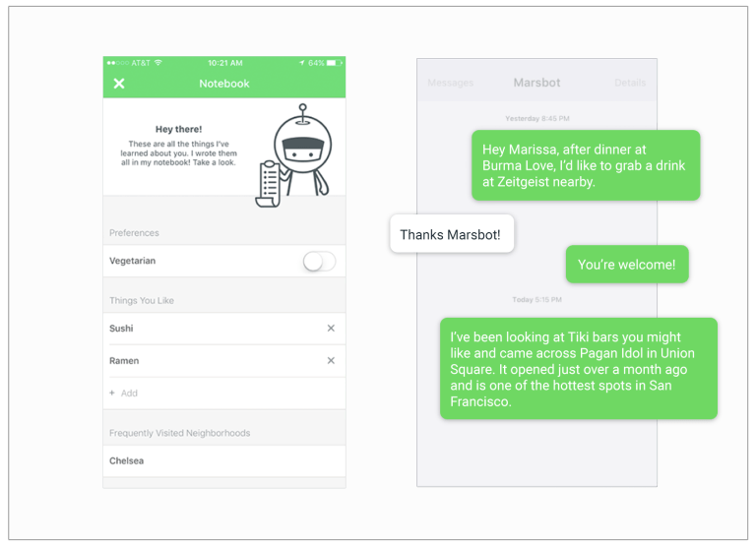The width and height of the screenshot is (756, 546).
Task: Select the Ramen list item label
Action: [124, 361]
